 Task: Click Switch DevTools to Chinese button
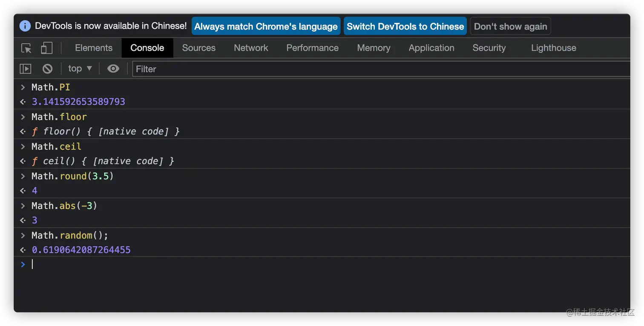405,26
